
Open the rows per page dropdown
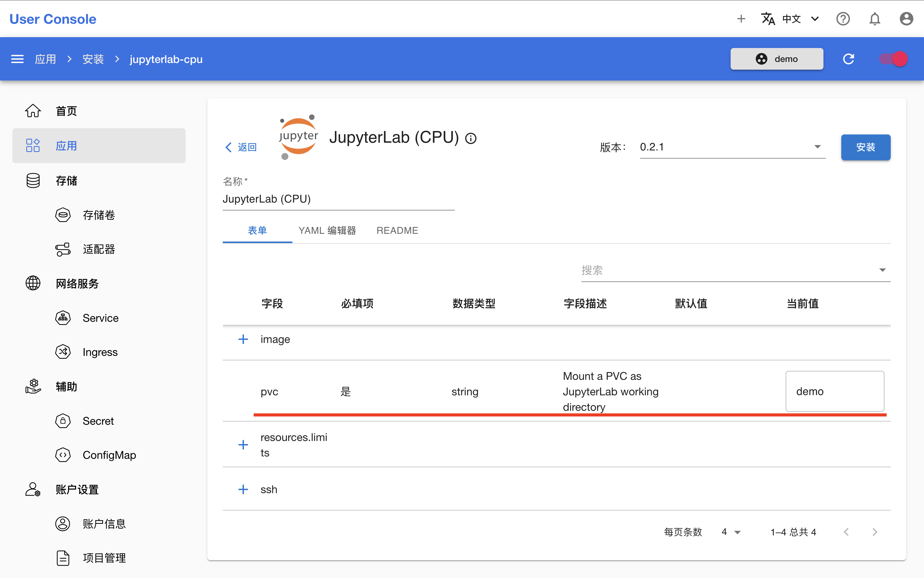point(731,532)
